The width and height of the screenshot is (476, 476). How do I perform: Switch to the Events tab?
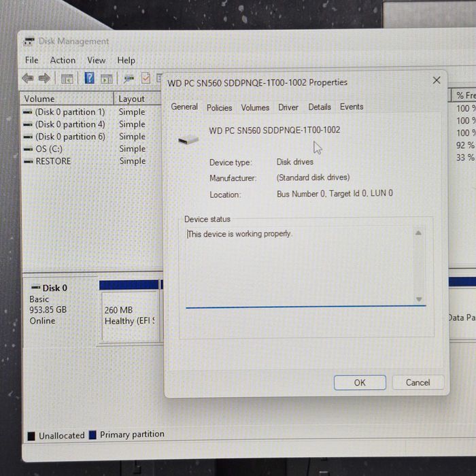pyautogui.click(x=352, y=107)
